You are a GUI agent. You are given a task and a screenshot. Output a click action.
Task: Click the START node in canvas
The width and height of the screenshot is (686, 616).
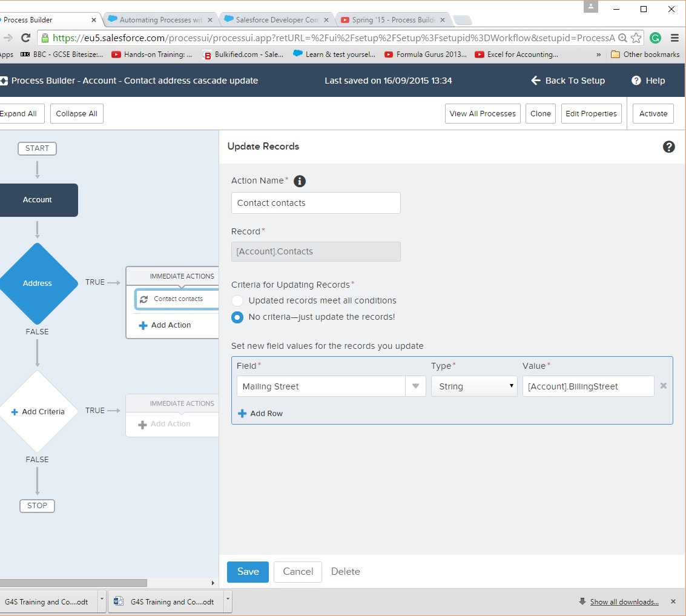click(37, 148)
